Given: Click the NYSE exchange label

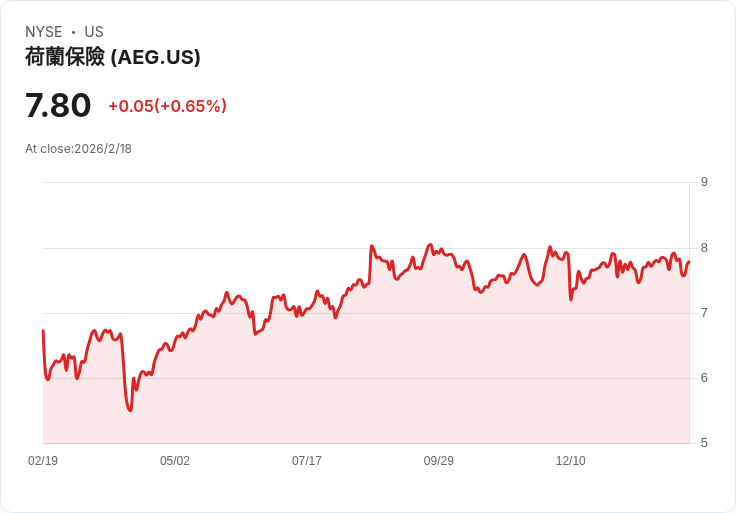Looking at the screenshot, I should [x=43, y=32].
